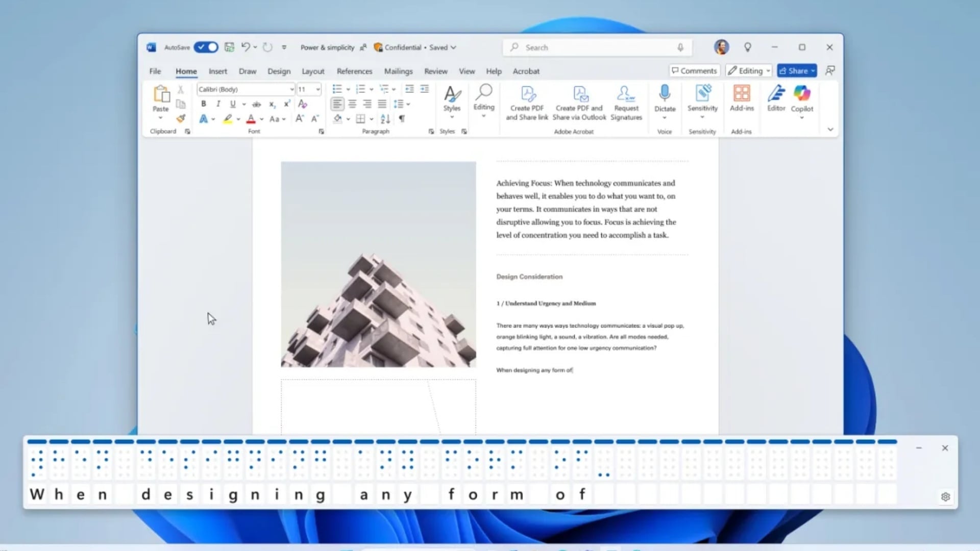Expand the Copilot dropdown
Screen dimensions: 980x551
click(x=802, y=118)
